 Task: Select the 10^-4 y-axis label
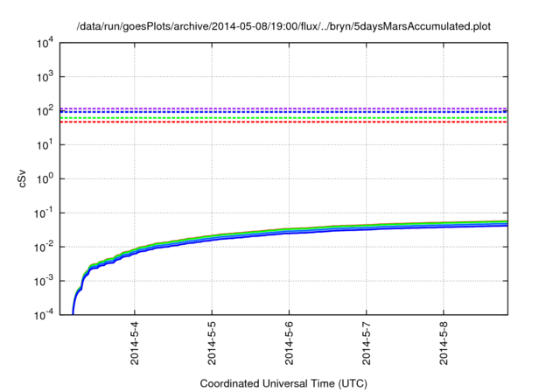[x=44, y=315]
